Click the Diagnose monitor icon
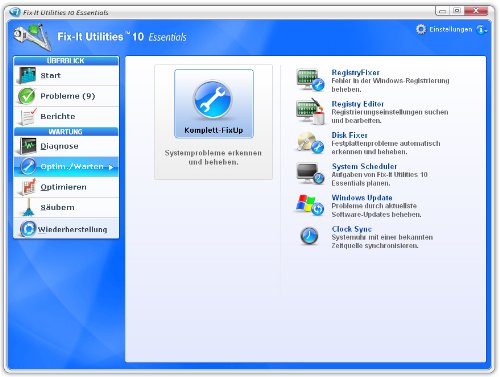 pyautogui.click(x=28, y=146)
